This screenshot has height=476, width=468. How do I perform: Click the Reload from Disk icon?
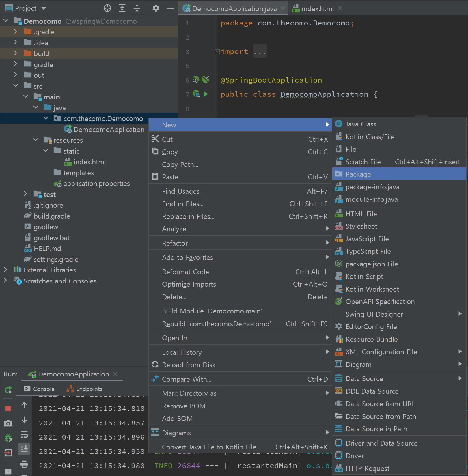pos(155,364)
